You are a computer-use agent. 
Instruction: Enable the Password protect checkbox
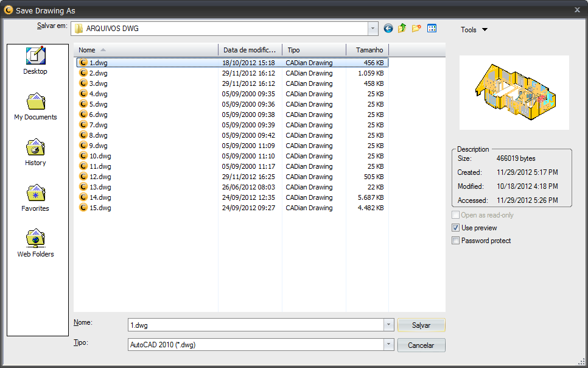pyautogui.click(x=456, y=241)
